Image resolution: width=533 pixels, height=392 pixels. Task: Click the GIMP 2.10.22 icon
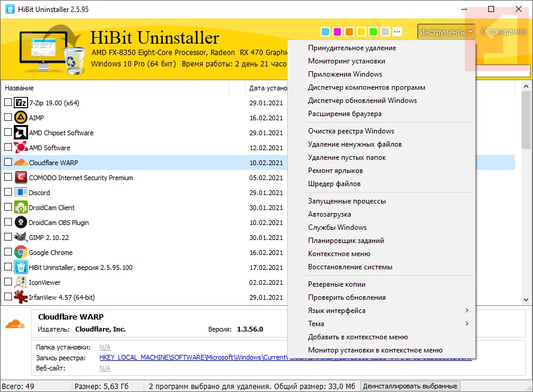(x=21, y=237)
